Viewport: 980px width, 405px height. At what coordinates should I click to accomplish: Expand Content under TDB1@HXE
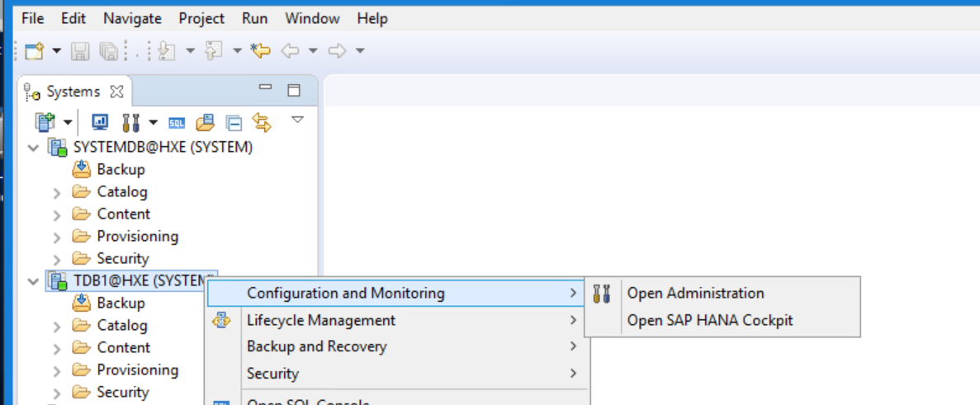click(57, 349)
